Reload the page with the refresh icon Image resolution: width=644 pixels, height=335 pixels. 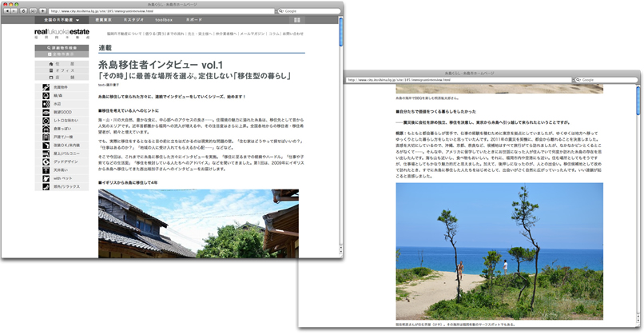pos(23,11)
